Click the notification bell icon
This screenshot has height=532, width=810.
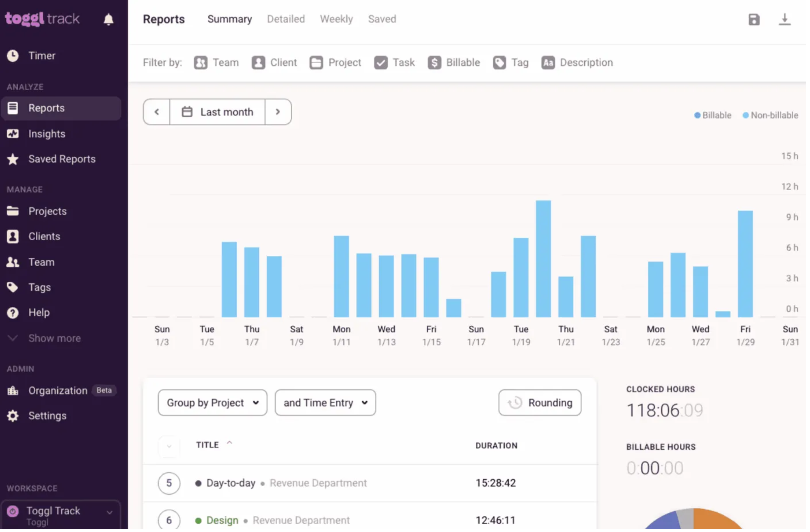(x=108, y=19)
